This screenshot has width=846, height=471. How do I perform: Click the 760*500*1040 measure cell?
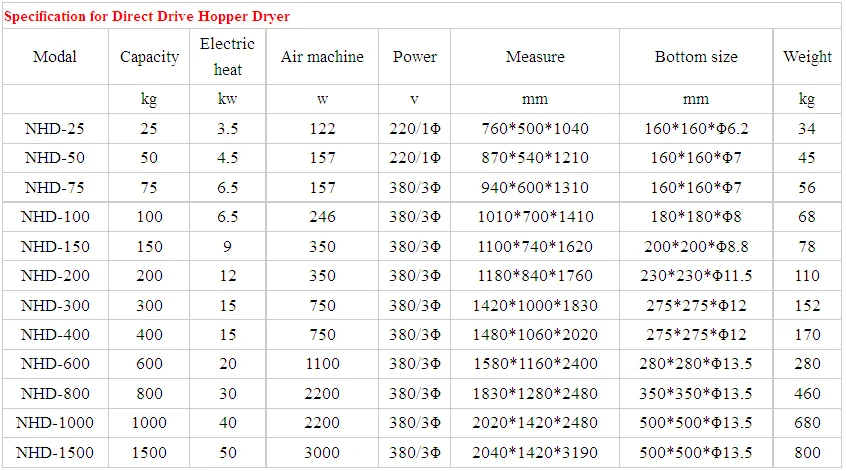(x=534, y=128)
